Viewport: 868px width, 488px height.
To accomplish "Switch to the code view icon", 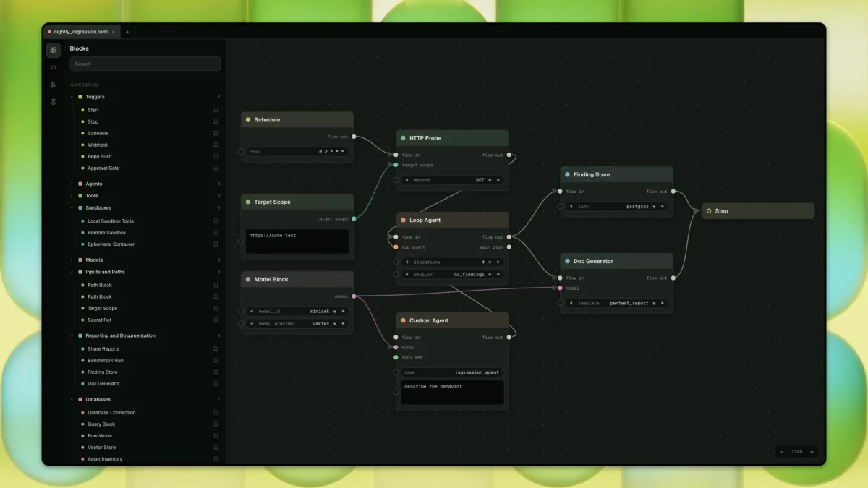I will (53, 67).
